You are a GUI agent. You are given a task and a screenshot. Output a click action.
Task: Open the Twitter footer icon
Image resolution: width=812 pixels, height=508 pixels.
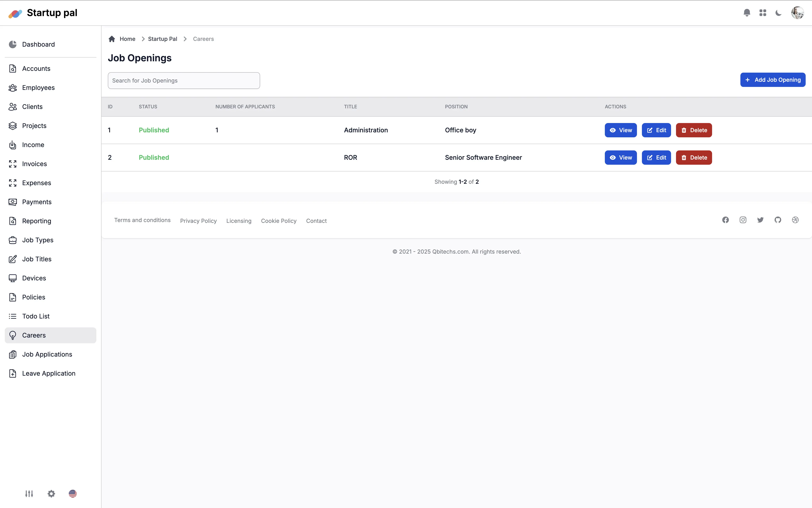click(x=760, y=220)
